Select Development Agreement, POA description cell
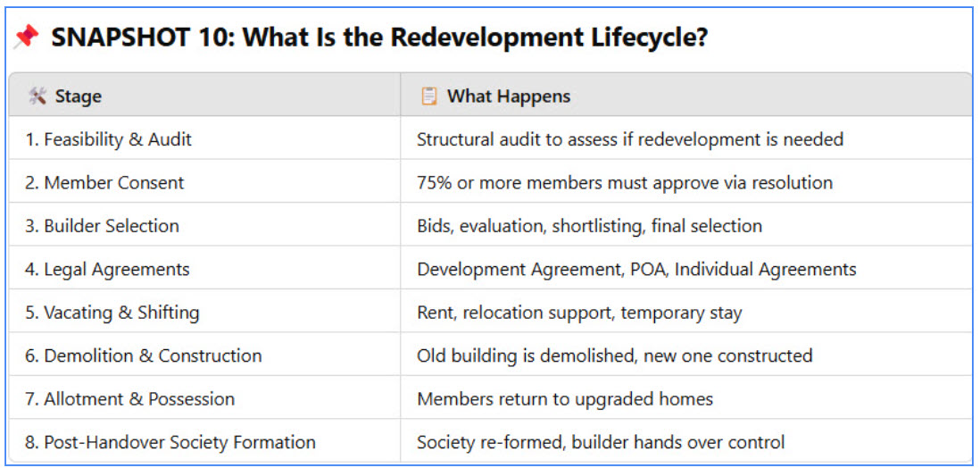 (x=685, y=269)
